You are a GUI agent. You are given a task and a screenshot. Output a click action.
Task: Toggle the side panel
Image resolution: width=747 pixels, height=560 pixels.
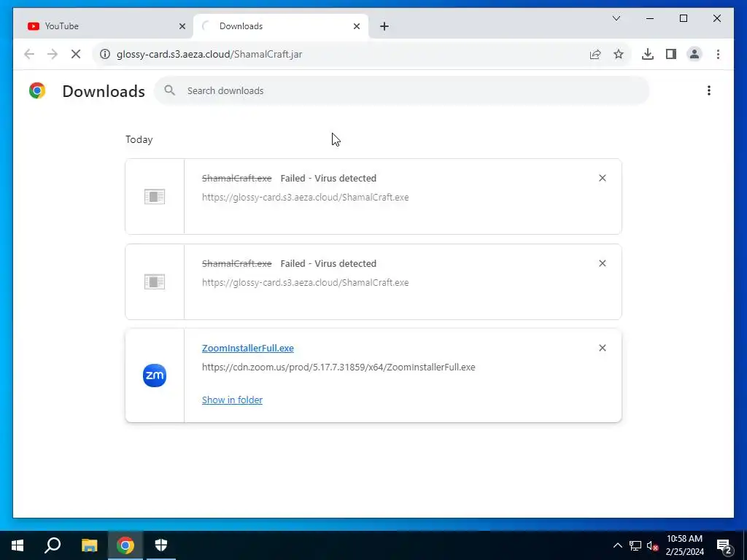click(x=671, y=54)
